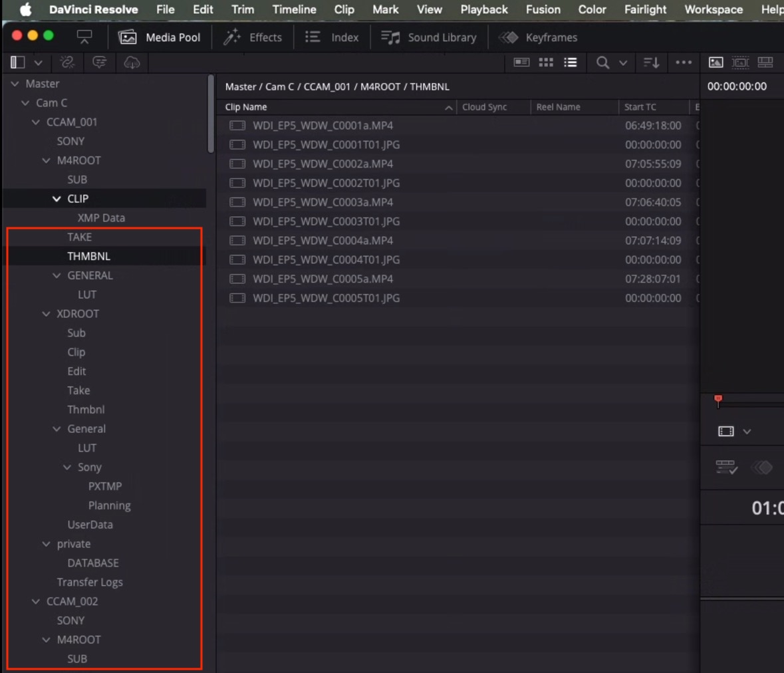Toggle the Index panel
This screenshot has height=673, width=784.
[x=332, y=37]
